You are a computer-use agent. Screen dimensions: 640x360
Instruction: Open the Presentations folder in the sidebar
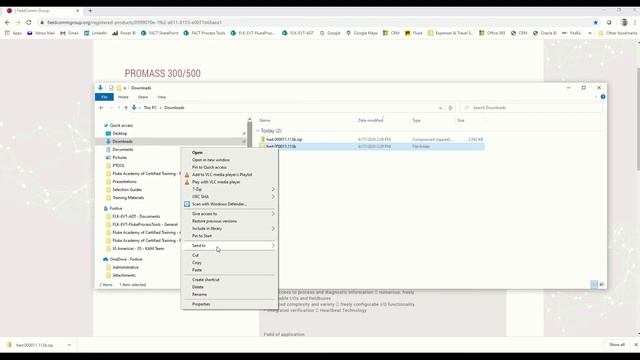(124, 182)
